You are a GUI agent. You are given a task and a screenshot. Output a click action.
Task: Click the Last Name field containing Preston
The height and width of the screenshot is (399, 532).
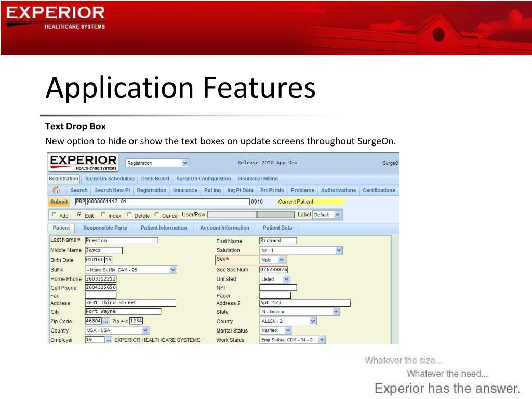click(122, 241)
